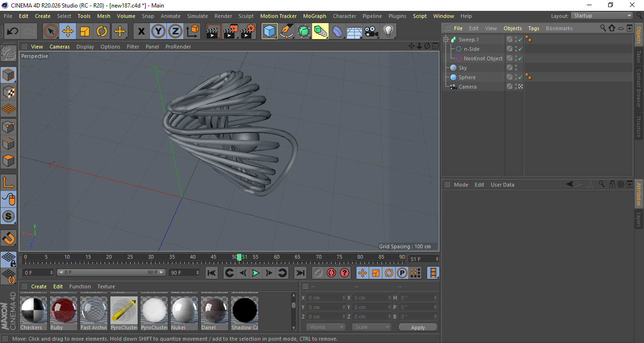Open Material Manager Function menu
Viewport: 644px width, 343px height.
pyautogui.click(x=80, y=286)
